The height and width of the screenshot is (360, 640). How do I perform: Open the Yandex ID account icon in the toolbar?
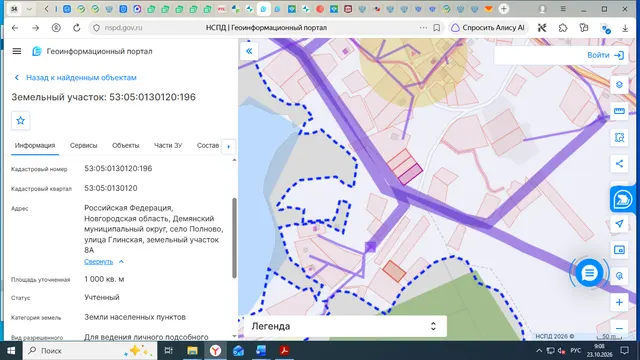(x=56, y=28)
